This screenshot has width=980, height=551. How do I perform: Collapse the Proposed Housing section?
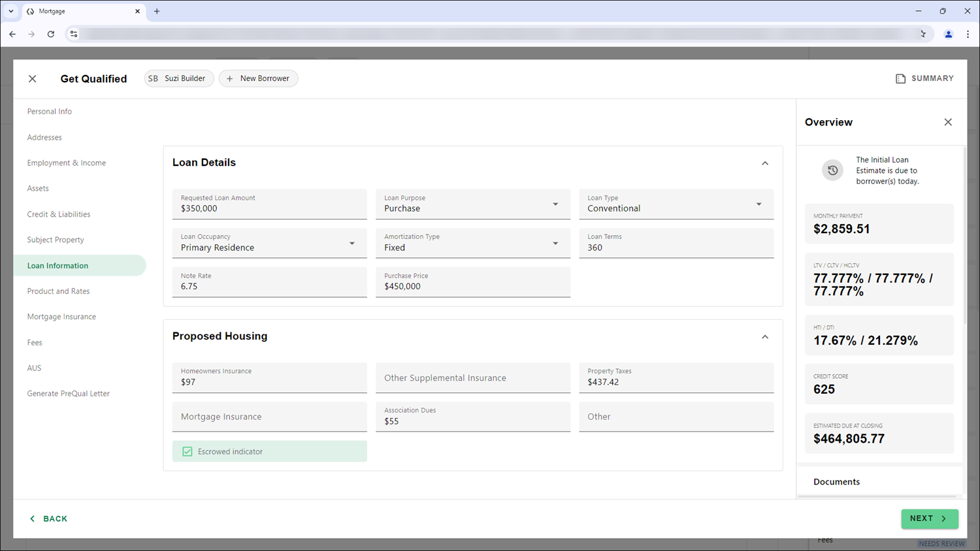[x=765, y=337]
